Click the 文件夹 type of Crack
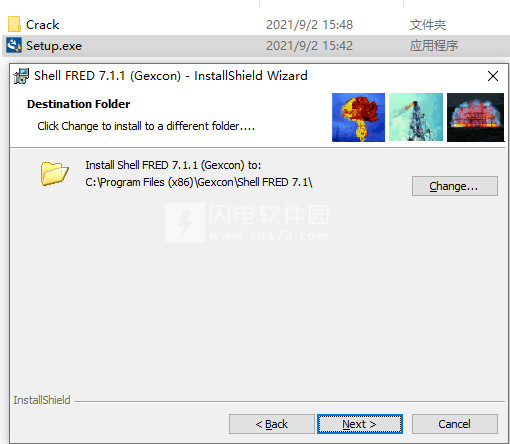 [428, 25]
